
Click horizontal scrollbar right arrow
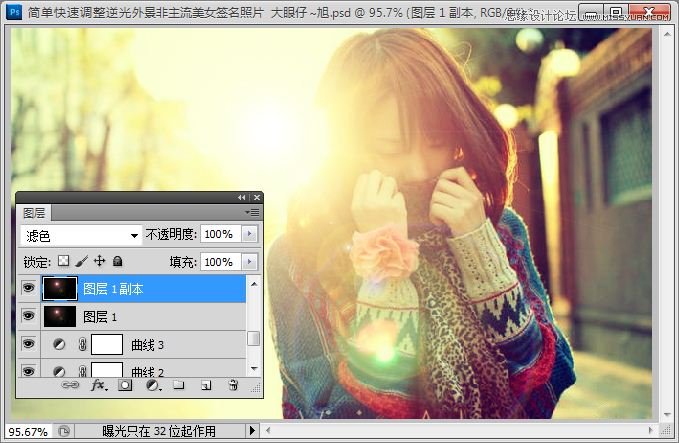pos(650,430)
